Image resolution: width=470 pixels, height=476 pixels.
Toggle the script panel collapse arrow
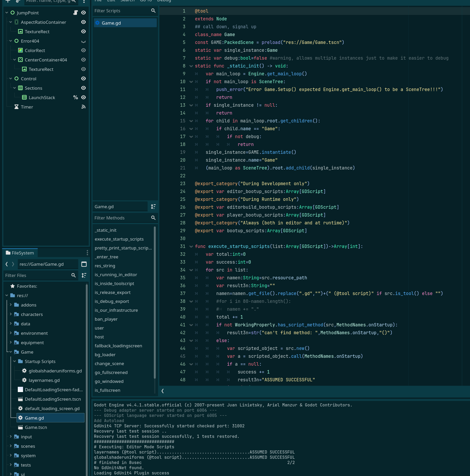[163, 391]
